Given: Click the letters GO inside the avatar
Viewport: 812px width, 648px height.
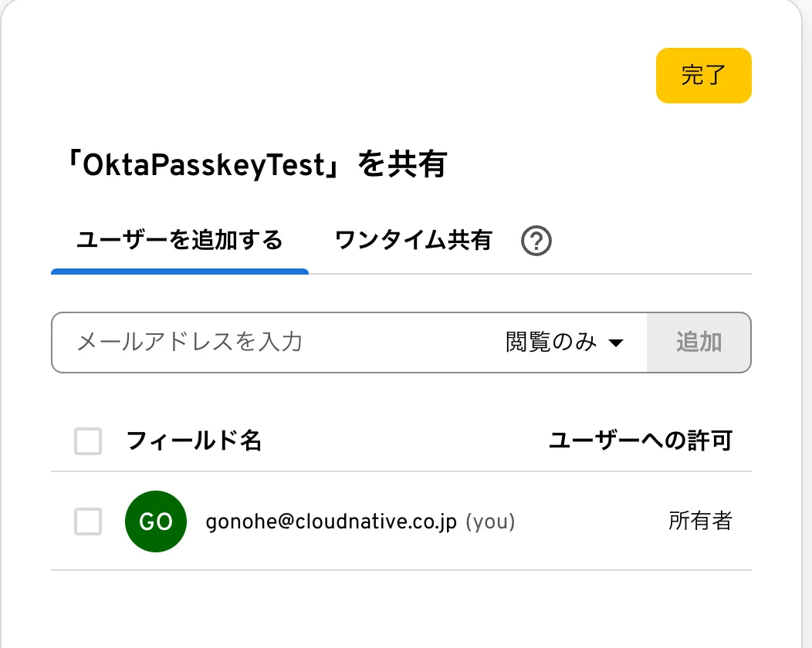Looking at the screenshot, I should (x=155, y=522).
